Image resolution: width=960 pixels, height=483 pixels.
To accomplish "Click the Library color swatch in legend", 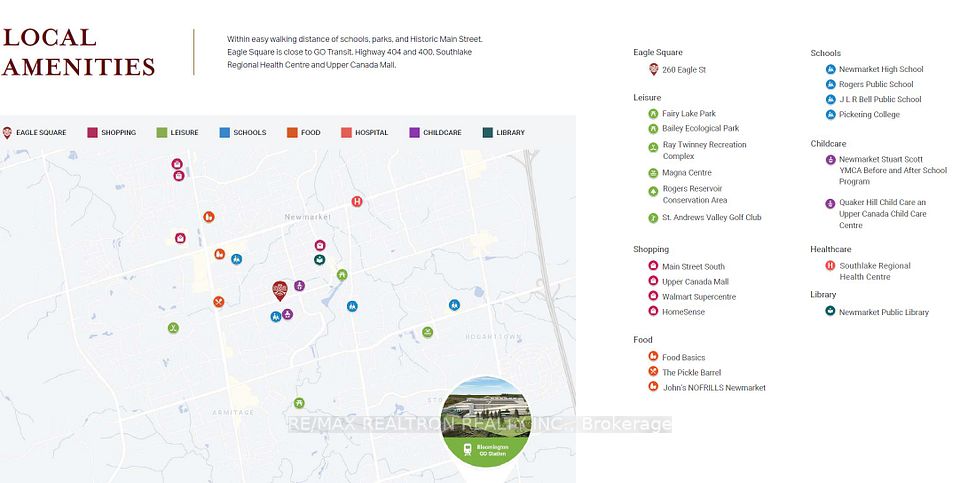I will (x=488, y=132).
